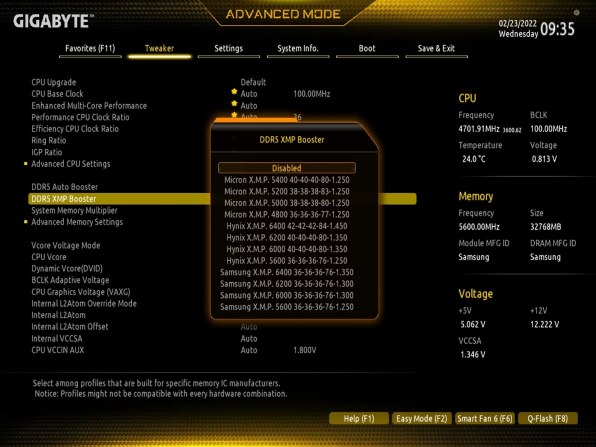Select the Disabled option in DDR5 XMP Booster

[x=287, y=168]
